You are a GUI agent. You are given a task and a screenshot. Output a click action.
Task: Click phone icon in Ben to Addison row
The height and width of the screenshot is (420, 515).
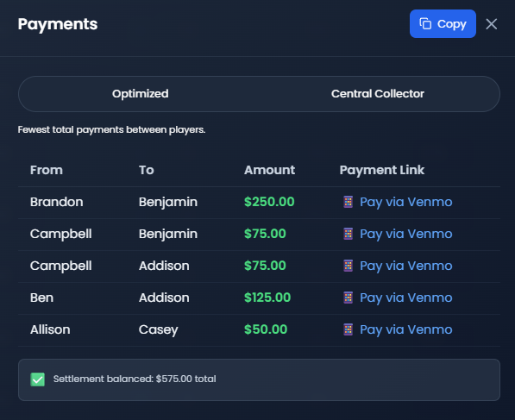pos(349,298)
